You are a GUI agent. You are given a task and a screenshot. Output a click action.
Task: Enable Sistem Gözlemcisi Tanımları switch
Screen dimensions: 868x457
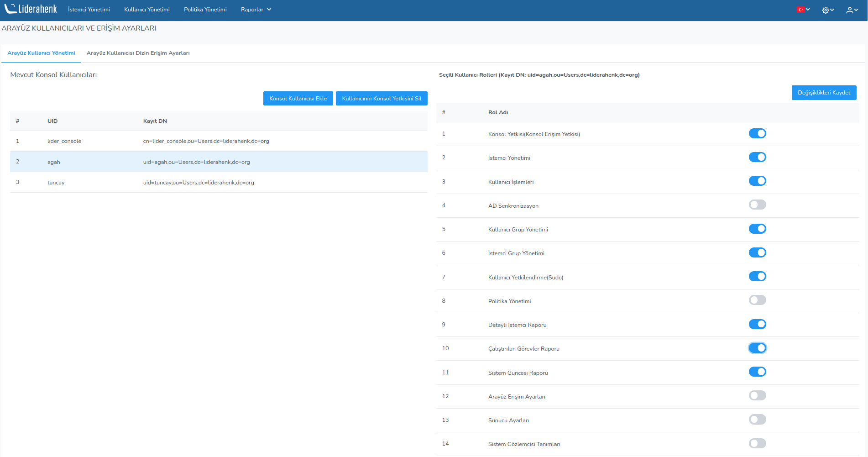coord(758,443)
